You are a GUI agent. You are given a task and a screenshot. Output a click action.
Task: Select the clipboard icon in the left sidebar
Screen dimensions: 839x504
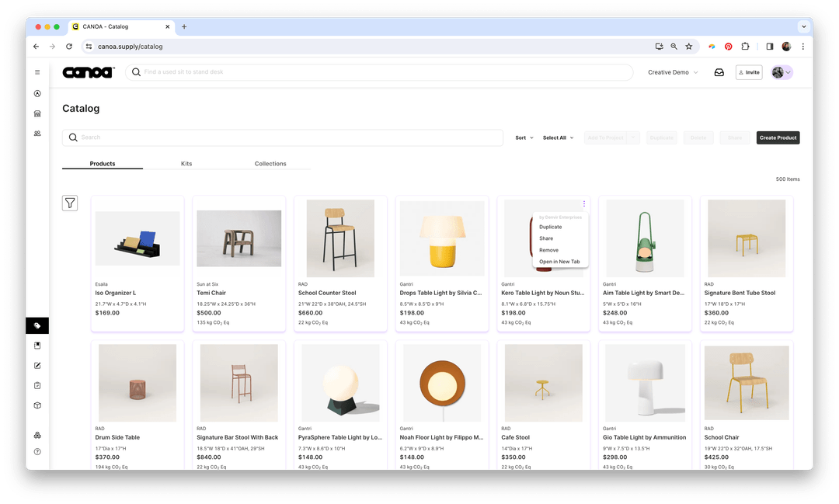[x=37, y=384]
